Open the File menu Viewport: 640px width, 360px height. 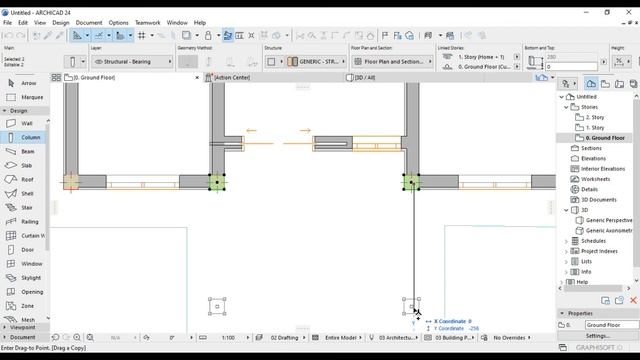(x=7, y=23)
